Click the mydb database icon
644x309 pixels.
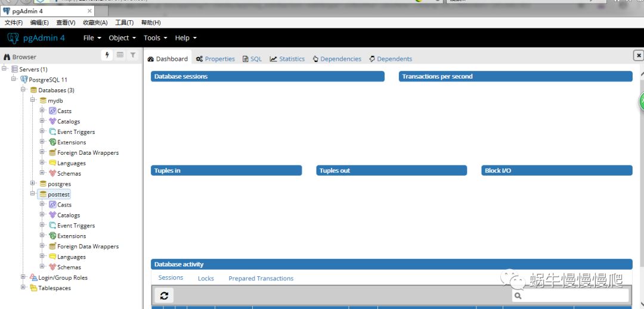43,101
